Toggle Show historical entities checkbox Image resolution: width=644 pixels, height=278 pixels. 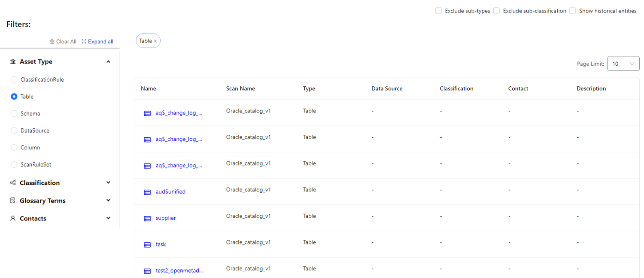[572, 11]
